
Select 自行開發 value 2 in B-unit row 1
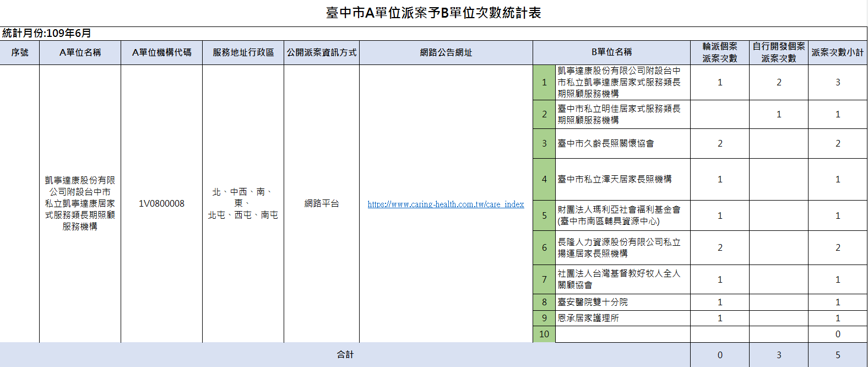point(779,82)
